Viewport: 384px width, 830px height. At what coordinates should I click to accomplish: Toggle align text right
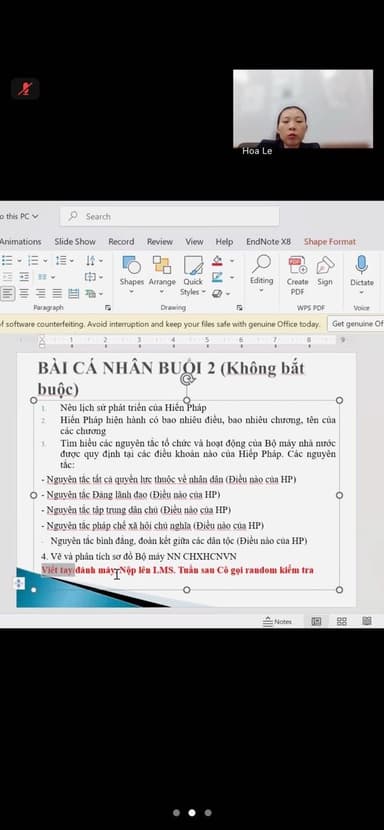[x=41, y=293]
